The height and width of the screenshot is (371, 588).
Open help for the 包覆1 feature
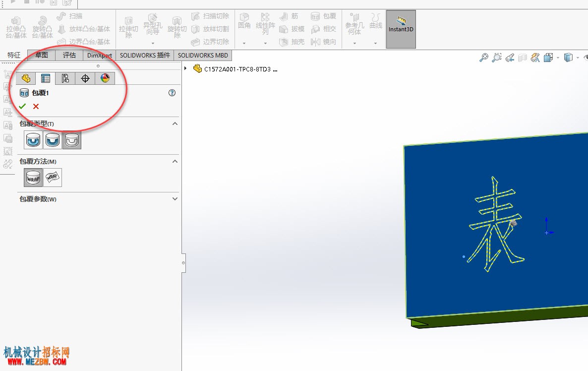tap(172, 93)
